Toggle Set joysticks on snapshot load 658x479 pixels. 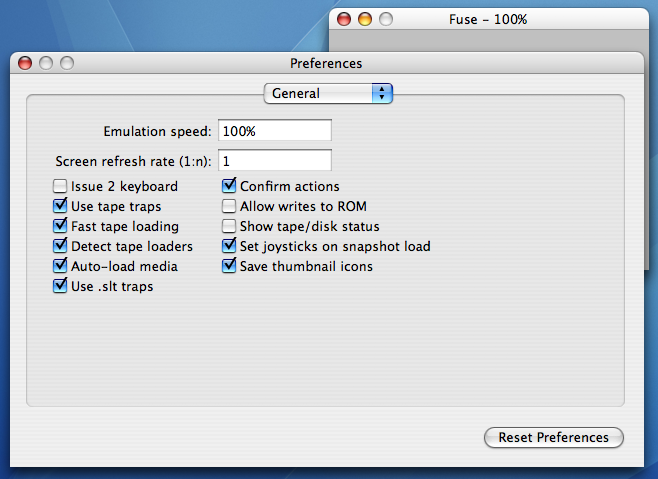pyautogui.click(x=229, y=247)
